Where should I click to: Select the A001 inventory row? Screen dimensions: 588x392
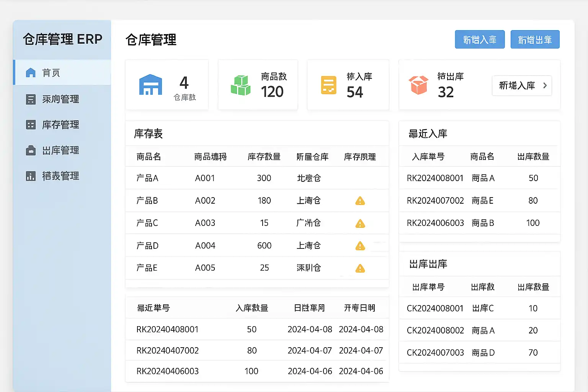[257, 178]
